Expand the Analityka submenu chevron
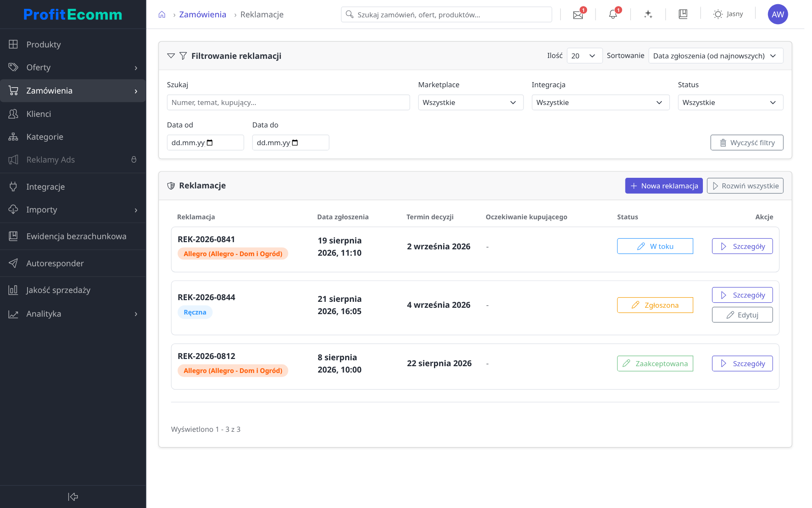Image resolution: width=812 pixels, height=508 pixels. tap(136, 314)
